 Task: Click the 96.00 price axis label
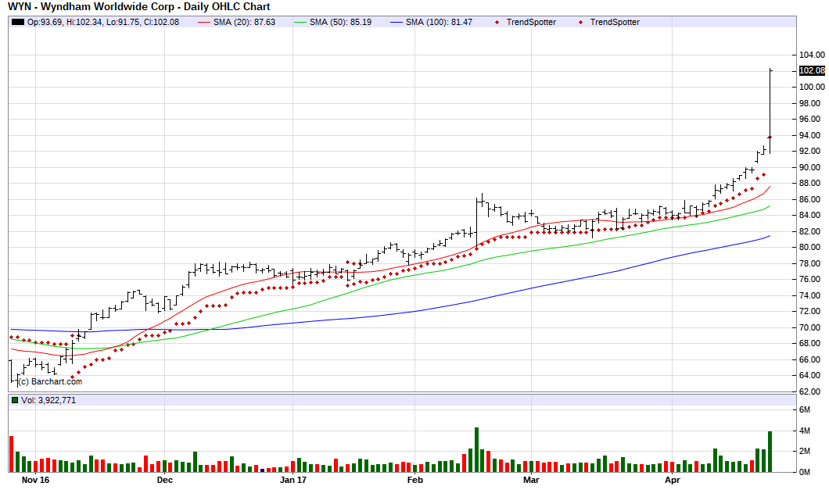point(812,119)
